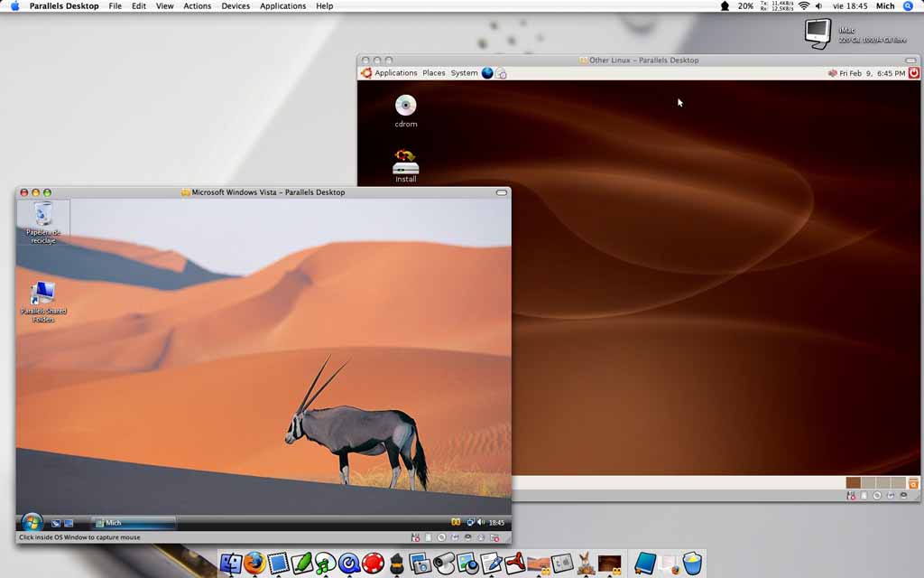The width and height of the screenshot is (924, 578).
Task: Open the Edit menu
Action: [x=138, y=6]
